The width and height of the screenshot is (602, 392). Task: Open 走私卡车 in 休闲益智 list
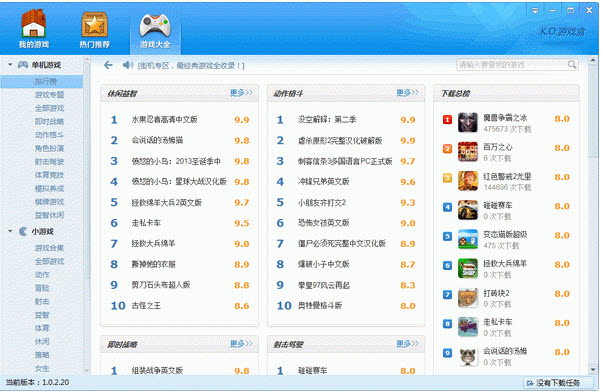(146, 223)
